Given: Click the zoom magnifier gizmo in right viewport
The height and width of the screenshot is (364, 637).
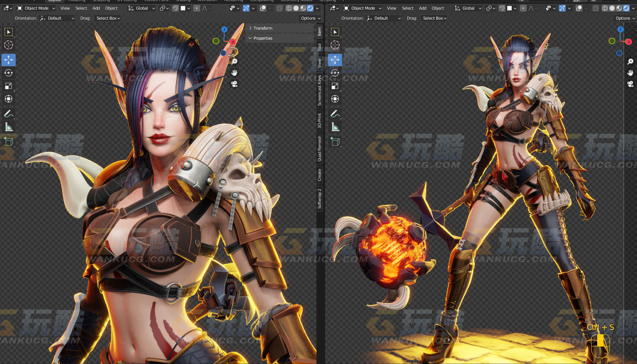Looking at the screenshot, I should pyautogui.click(x=630, y=61).
